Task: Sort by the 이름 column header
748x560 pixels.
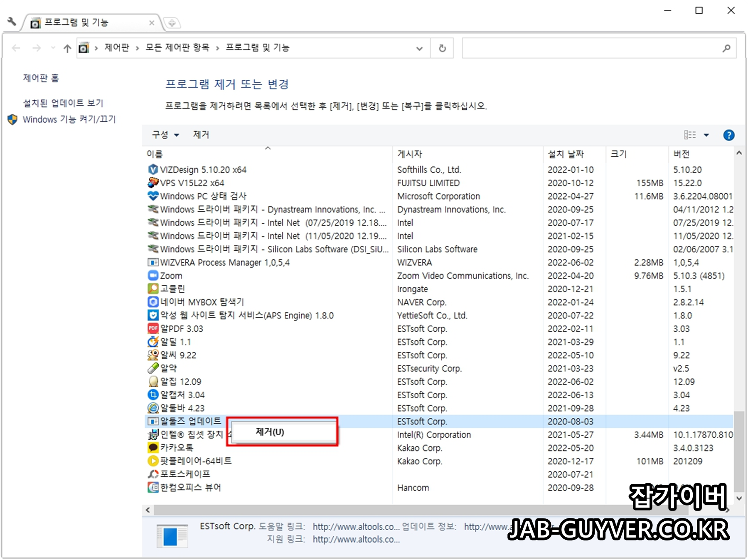Action: [268, 154]
